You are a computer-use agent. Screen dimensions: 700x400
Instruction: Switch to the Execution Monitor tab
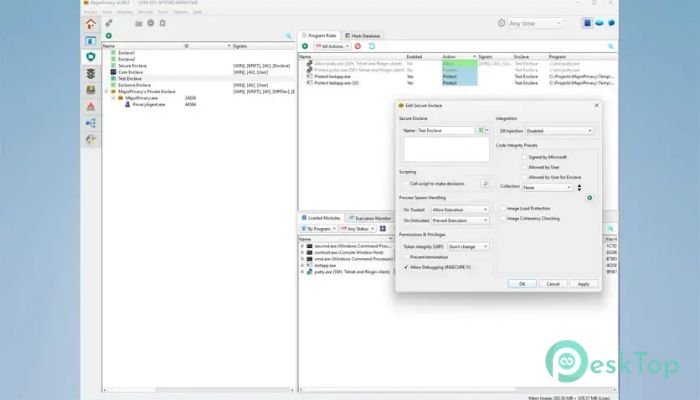pyautogui.click(x=370, y=218)
